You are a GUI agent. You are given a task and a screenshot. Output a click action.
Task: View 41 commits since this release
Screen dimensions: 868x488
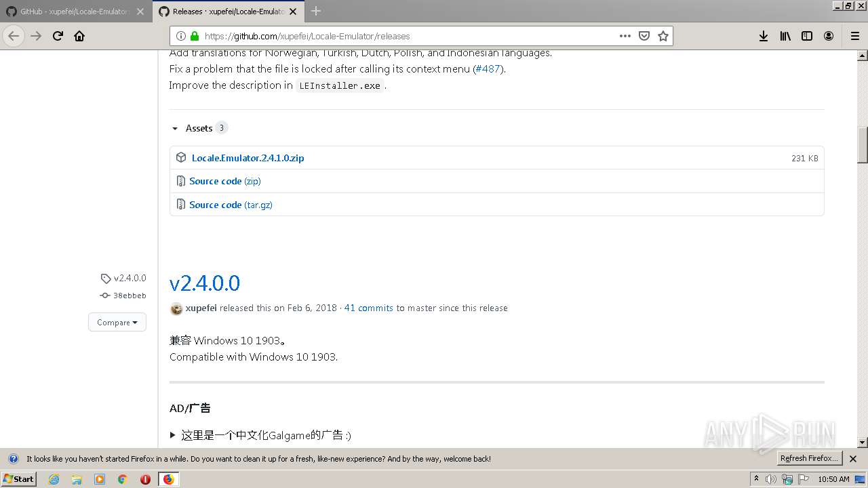click(368, 308)
